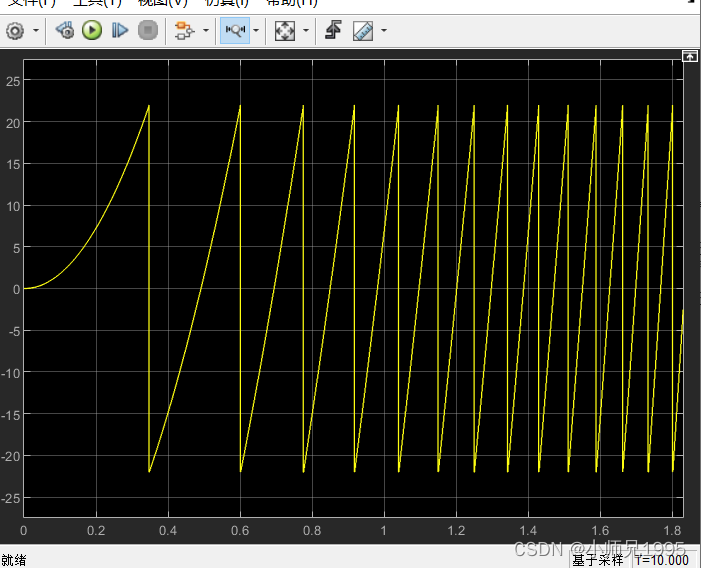Toggle the zoom X tool
701x568 pixels.
pyautogui.click(x=235, y=31)
